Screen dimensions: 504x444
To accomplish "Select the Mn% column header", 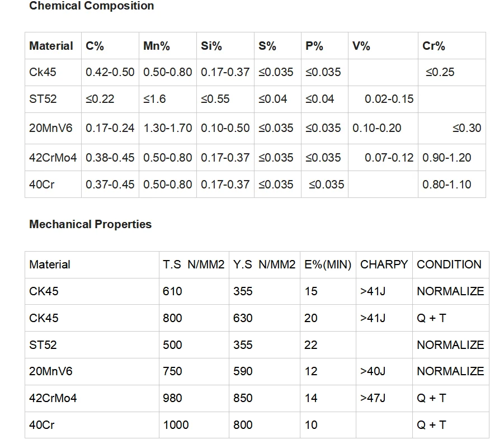I will tap(157, 46).
